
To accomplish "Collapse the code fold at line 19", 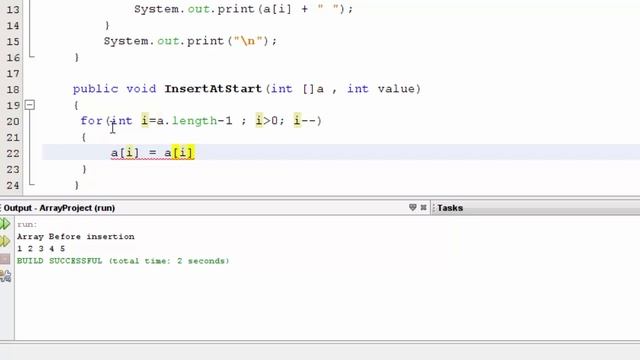I will (29, 105).
